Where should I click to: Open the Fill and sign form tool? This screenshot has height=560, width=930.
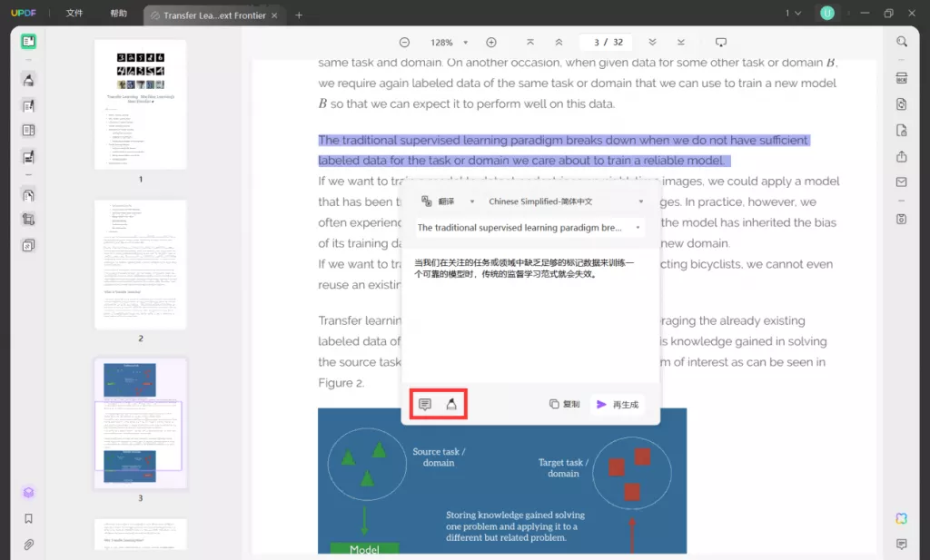tap(28, 157)
